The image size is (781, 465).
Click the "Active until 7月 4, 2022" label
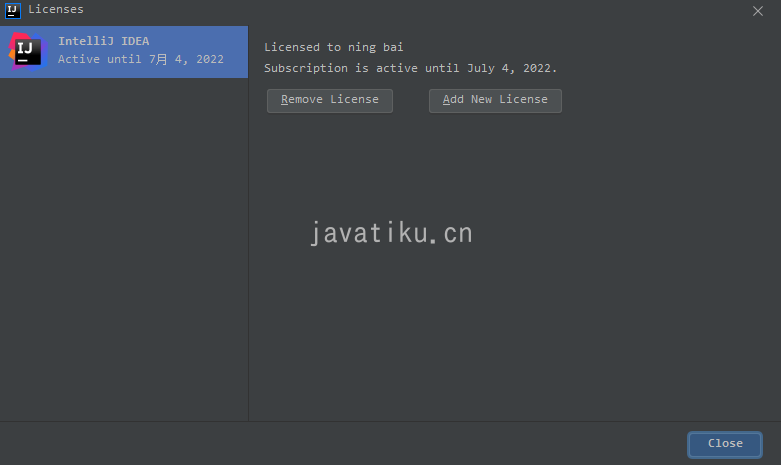click(141, 59)
